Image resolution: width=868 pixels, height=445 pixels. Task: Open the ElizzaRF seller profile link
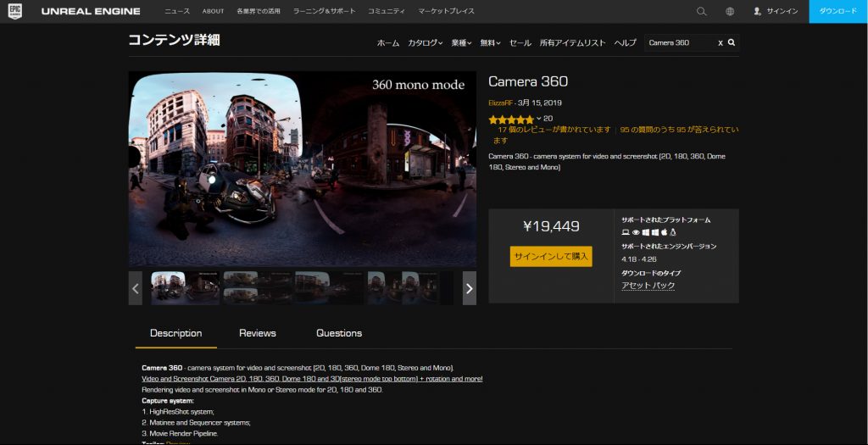tap(500, 103)
